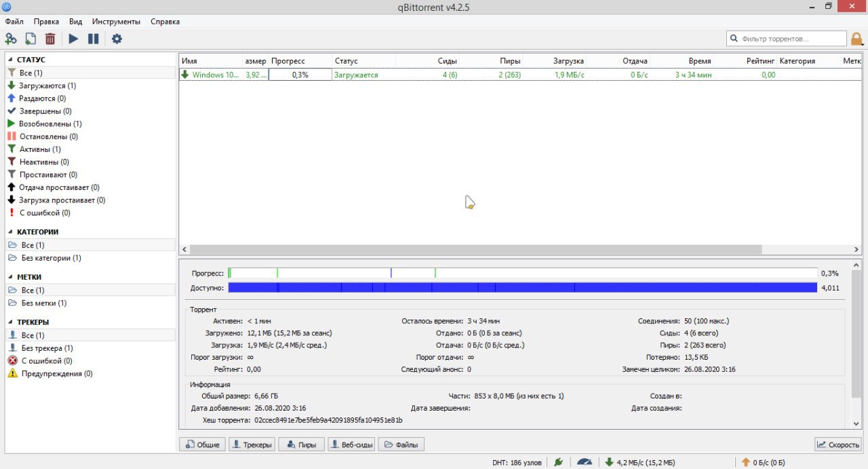Click the lock UI padlock icon
The image size is (868, 469).
pos(857,39)
